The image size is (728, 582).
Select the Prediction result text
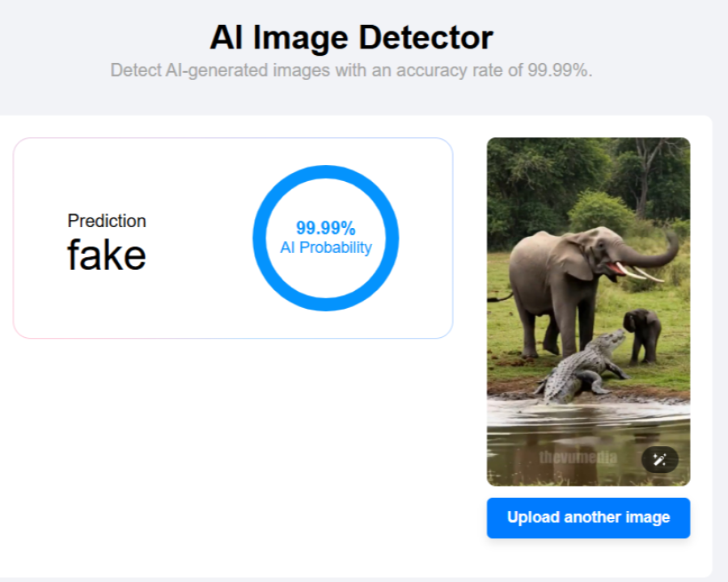click(106, 221)
